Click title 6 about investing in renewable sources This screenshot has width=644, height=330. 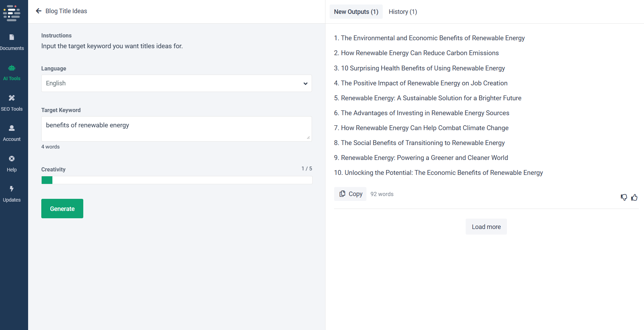coord(422,113)
